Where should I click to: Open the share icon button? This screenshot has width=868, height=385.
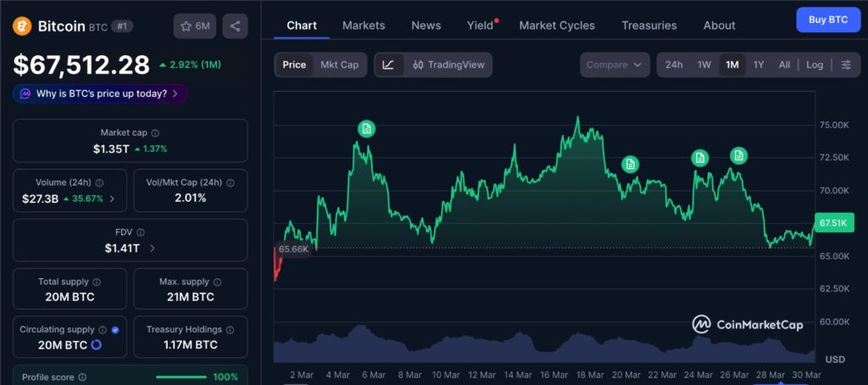(236, 26)
